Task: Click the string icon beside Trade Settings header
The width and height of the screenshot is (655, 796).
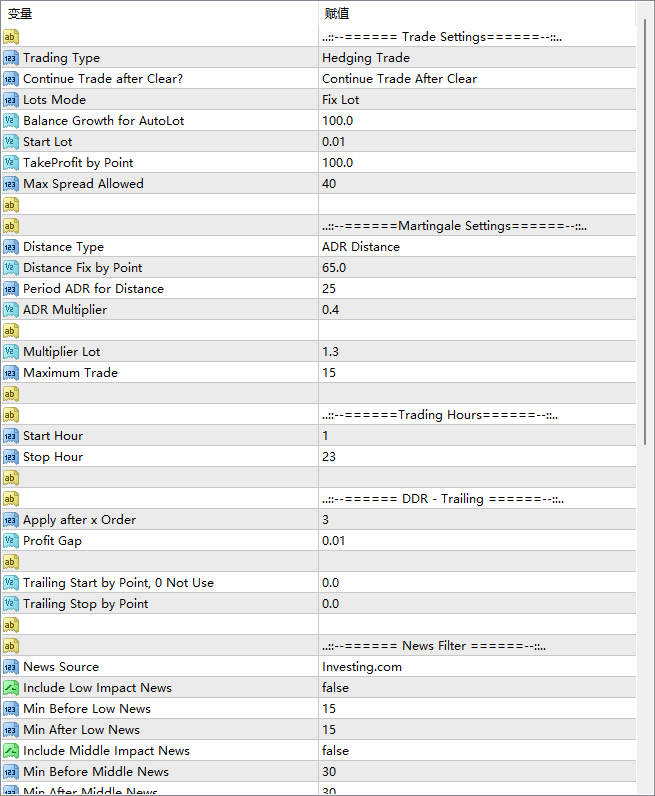Action: pos(11,37)
